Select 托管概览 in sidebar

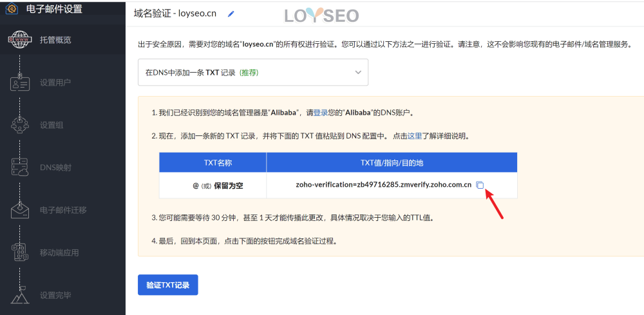point(55,40)
